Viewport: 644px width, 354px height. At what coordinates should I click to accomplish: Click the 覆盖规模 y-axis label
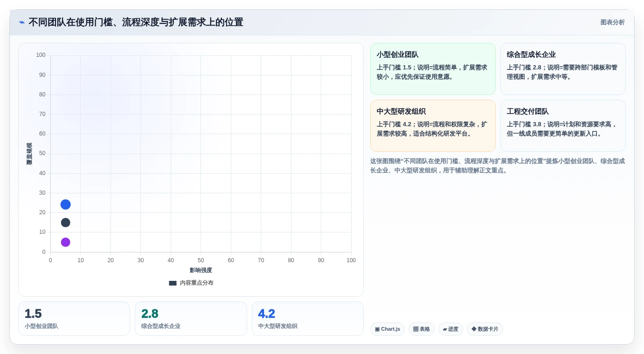(29, 154)
